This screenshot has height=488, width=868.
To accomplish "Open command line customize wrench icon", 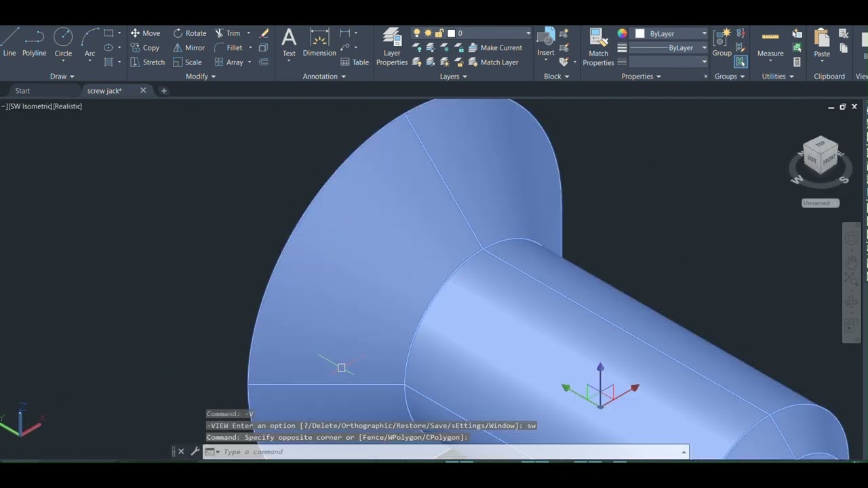I will coord(195,451).
